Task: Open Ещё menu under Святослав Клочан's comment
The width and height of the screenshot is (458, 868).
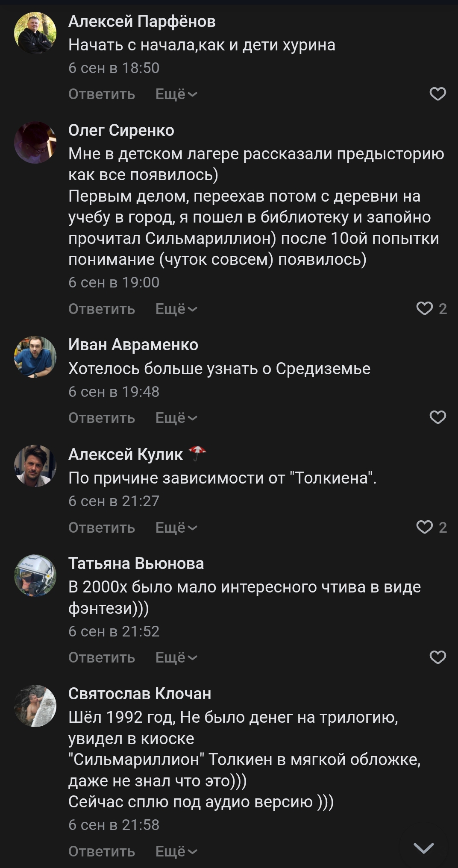Action: 176,851
